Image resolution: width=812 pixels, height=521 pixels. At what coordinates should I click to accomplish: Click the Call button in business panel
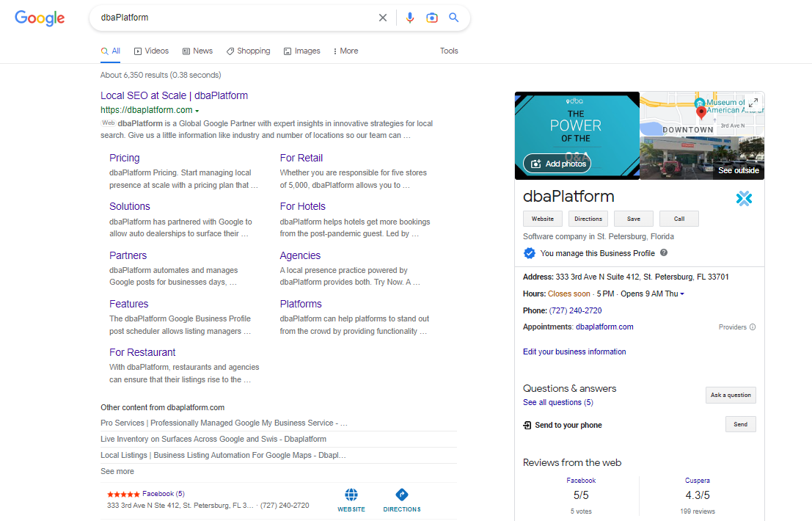679,219
